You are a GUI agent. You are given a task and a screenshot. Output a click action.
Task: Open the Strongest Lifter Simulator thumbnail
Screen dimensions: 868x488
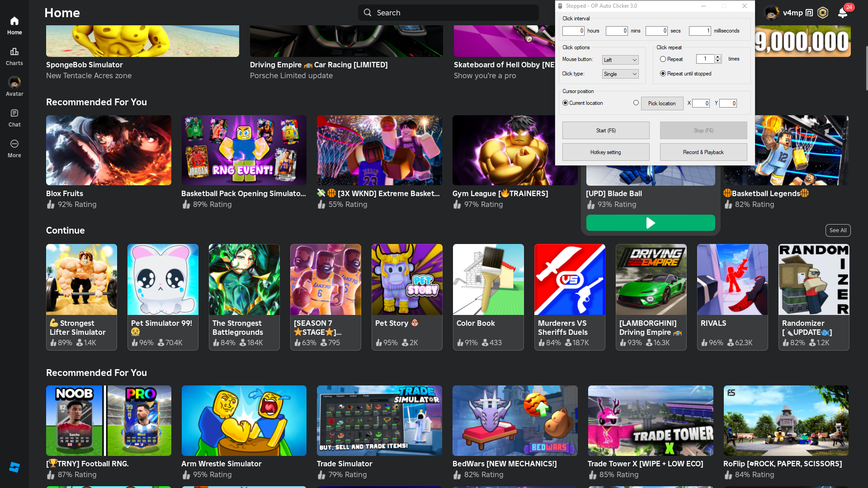(x=81, y=280)
